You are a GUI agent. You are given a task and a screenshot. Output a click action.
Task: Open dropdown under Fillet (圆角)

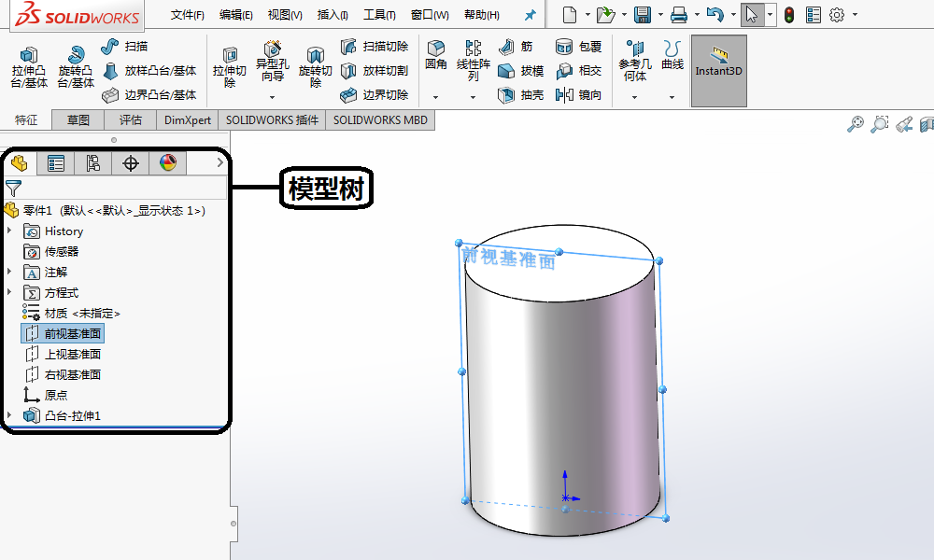point(435,97)
